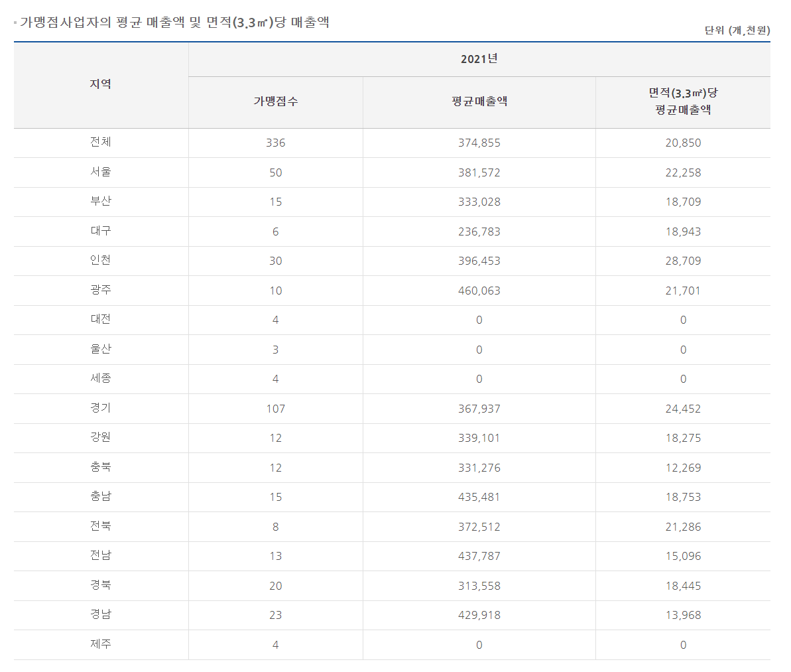This screenshot has height=672, width=791.
Task: Select 충북 per-area value 12,269
Action: click(x=683, y=468)
